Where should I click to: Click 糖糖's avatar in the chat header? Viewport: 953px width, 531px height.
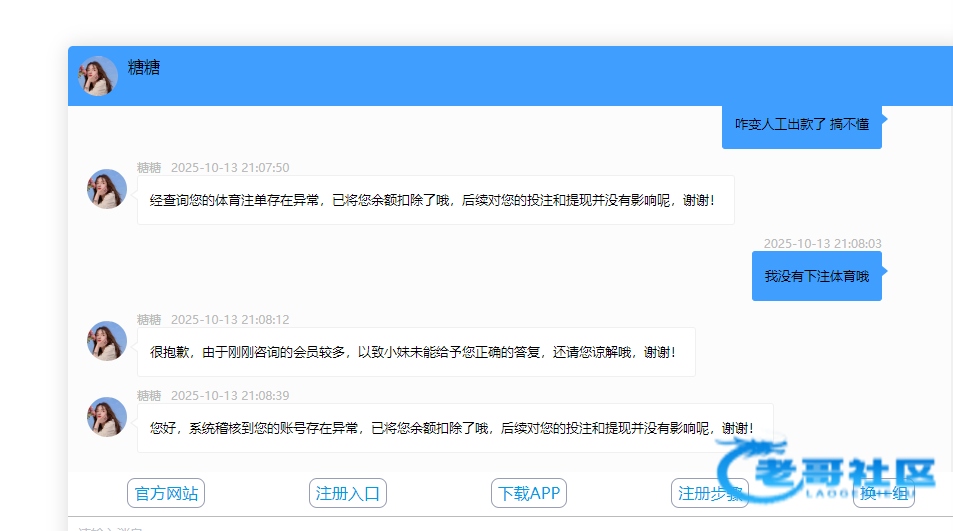[x=98, y=76]
